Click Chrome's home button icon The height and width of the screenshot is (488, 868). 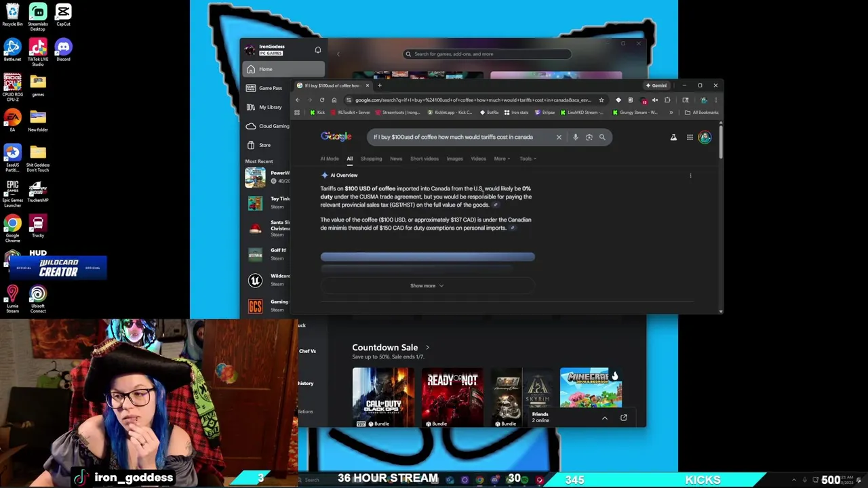point(334,100)
